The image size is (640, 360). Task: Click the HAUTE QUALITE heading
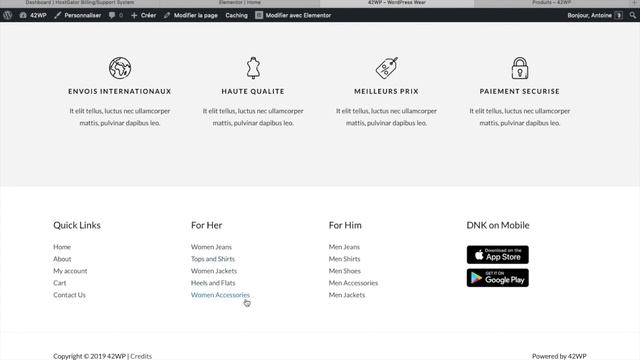click(x=253, y=91)
